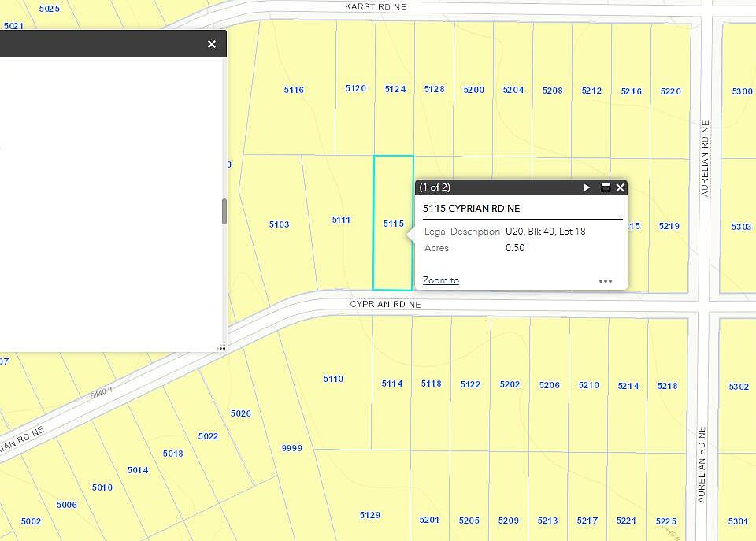Click the Karst Rd NE street label
Screen dimensions: 756x541
pos(376,7)
